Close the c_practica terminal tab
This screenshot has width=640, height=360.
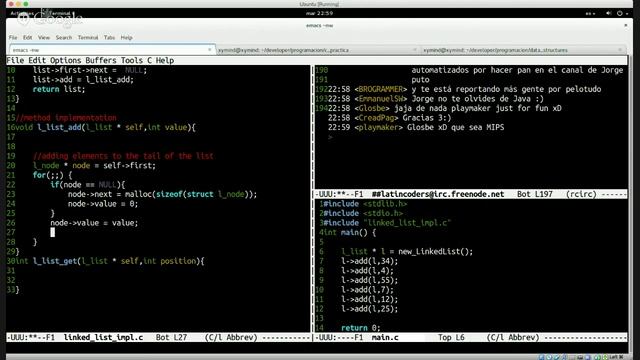(x=415, y=50)
